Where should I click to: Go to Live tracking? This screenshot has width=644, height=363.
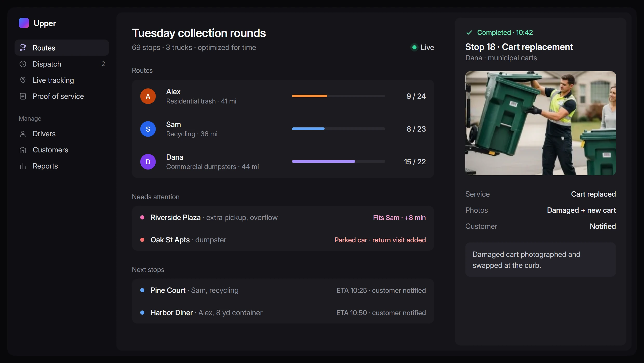(62, 80)
